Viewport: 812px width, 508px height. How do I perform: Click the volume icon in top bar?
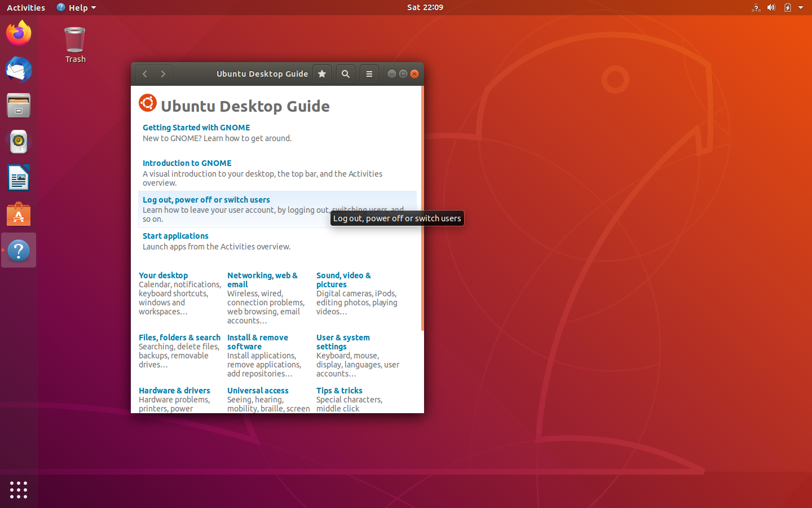(771, 7)
